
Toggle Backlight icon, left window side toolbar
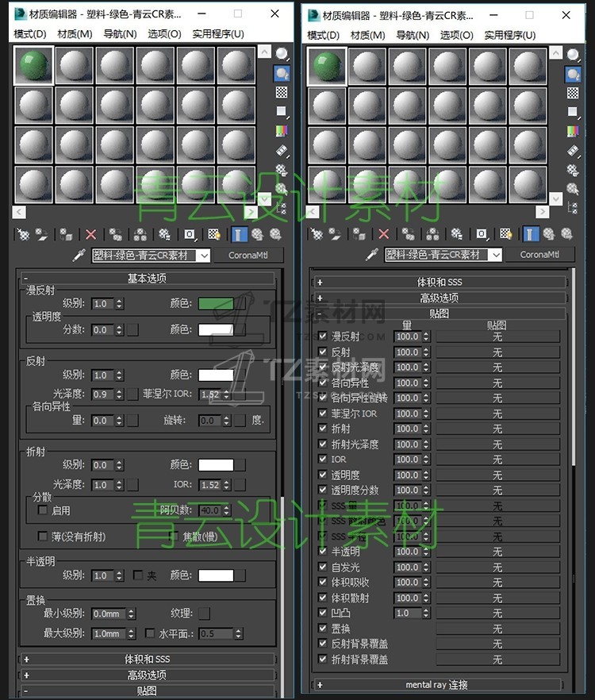point(282,73)
